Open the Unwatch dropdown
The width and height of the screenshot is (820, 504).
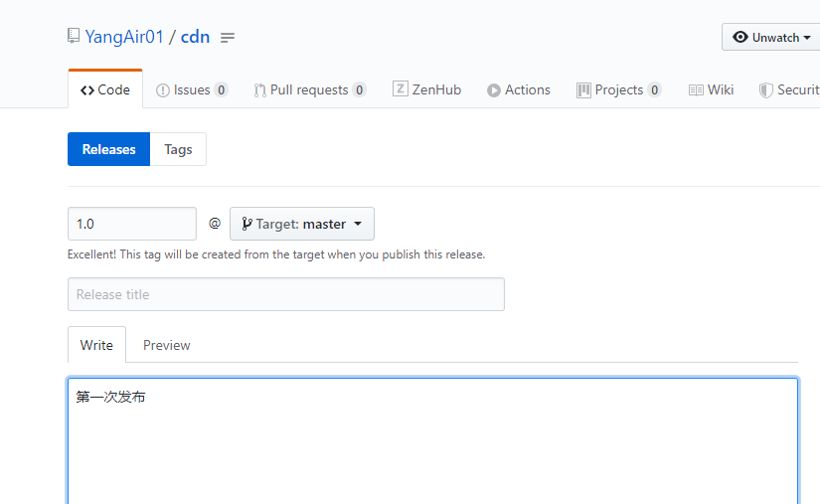point(771,38)
